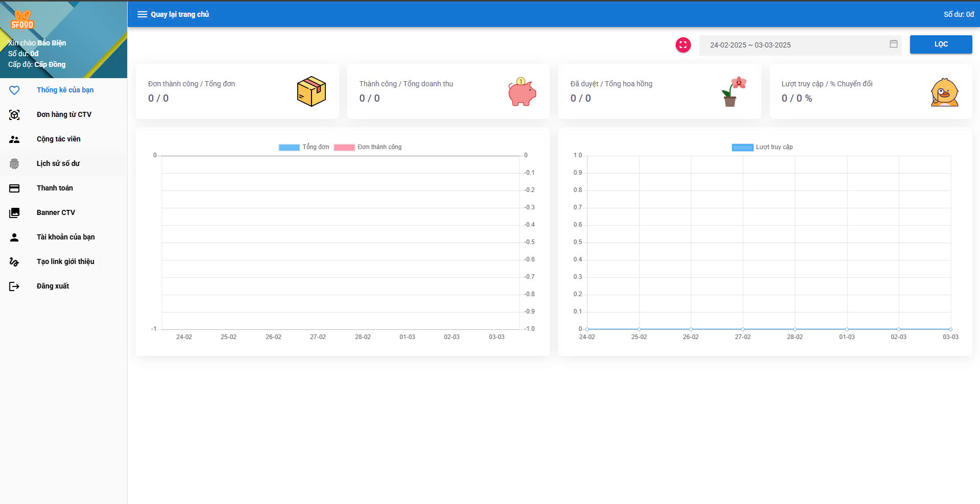Open Đơn hàng từ CTV menu
Image resolution: width=980 pixels, height=504 pixels.
click(64, 114)
